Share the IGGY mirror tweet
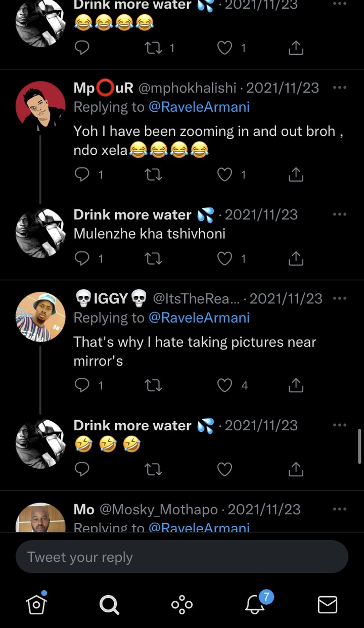Image resolution: width=364 pixels, height=628 pixels. pyautogui.click(x=296, y=386)
